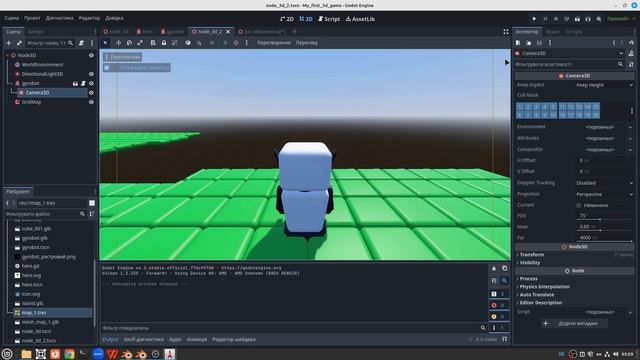
Task: Attach script icon in Scene dock toolbar
Action: [81, 43]
